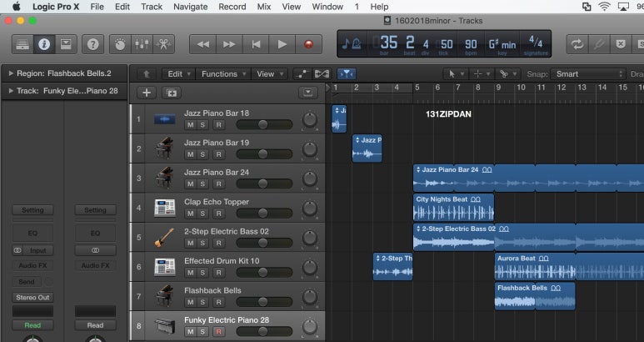Click the Clap Echo Topper pan knob
The height and width of the screenshot is (342, 644).
310,209
